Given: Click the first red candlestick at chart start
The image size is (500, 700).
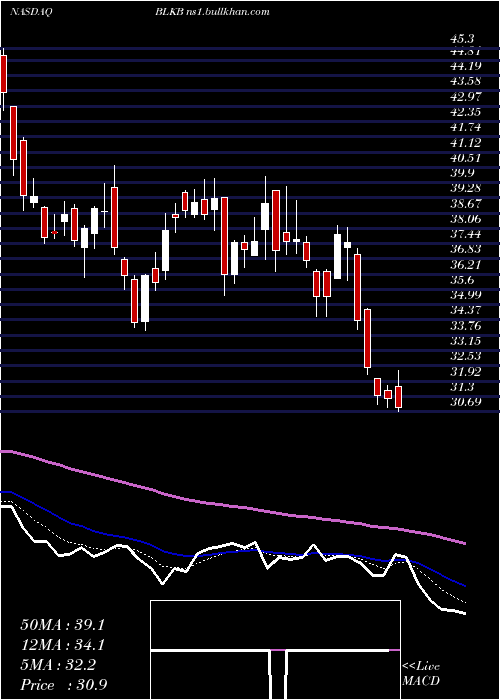Looking at the screenshot, I should 4,74.
